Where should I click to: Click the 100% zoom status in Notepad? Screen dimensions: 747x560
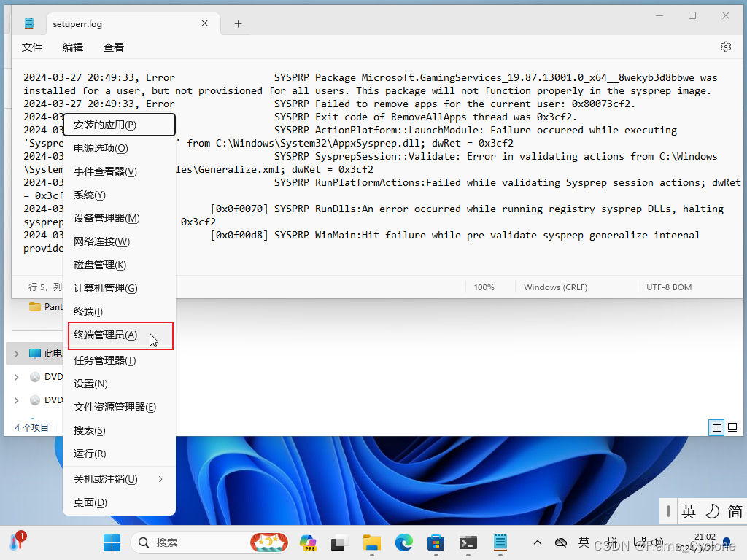pyautogui.click(x=484, y=287)
